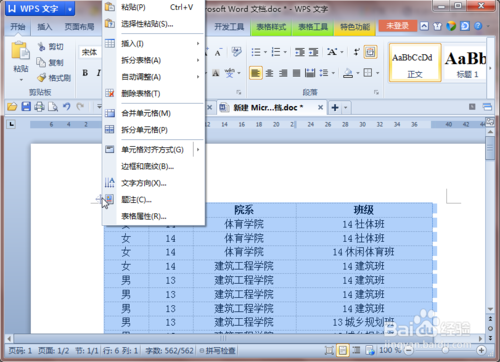Toggle center text alignment
Viewport: 500px width, 362px height.
click(269, 73)
